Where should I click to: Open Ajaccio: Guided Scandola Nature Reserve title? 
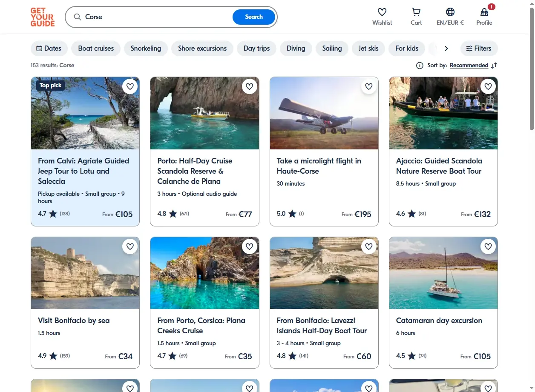(439, 166)
